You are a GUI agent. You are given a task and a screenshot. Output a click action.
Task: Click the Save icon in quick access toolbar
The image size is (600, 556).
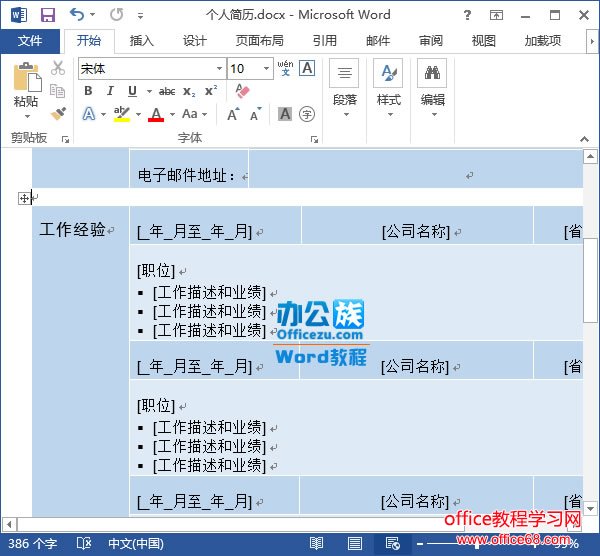(x=48, y=15)
